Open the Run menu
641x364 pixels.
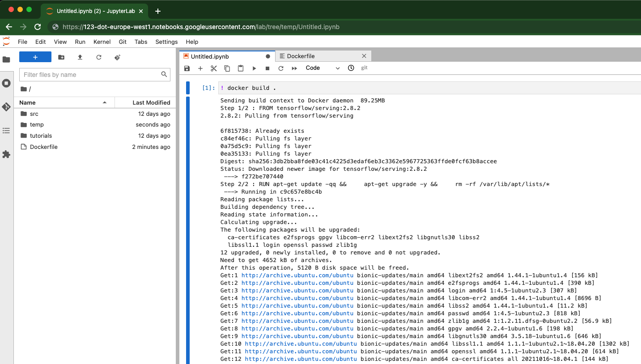pyautogui.click(x=80, y=42)
